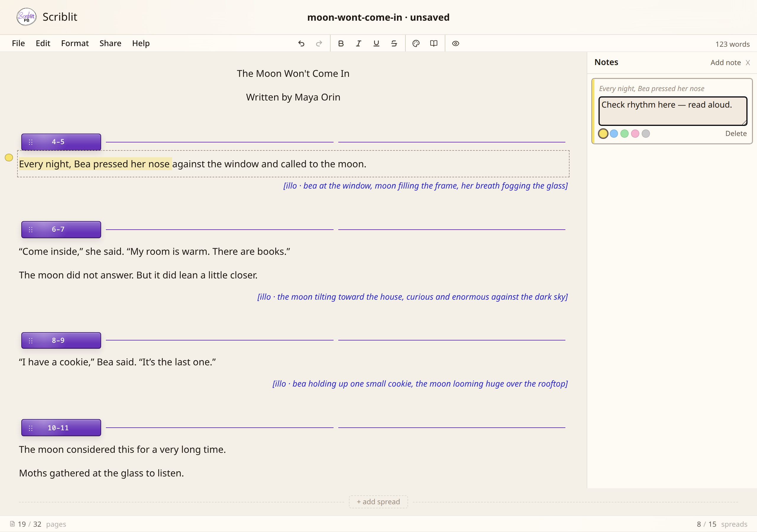The image size is (757, 532).
Task: Select spread label 10-11
Action: pos(58,428)
